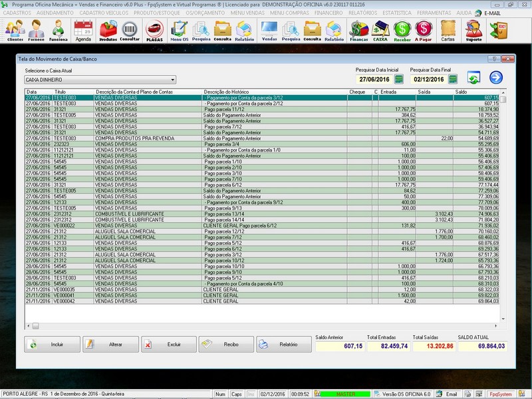532x399 pixels.
Task: Open the AGENDAMENTO menu
Action: [55, 13]
